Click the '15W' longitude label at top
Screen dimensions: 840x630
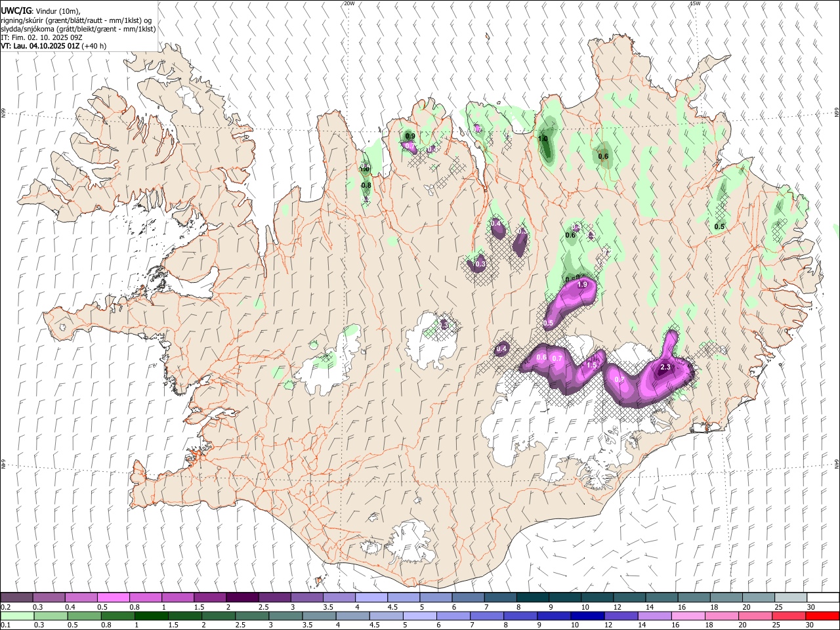pyautogui.click(x=695, y=3)
